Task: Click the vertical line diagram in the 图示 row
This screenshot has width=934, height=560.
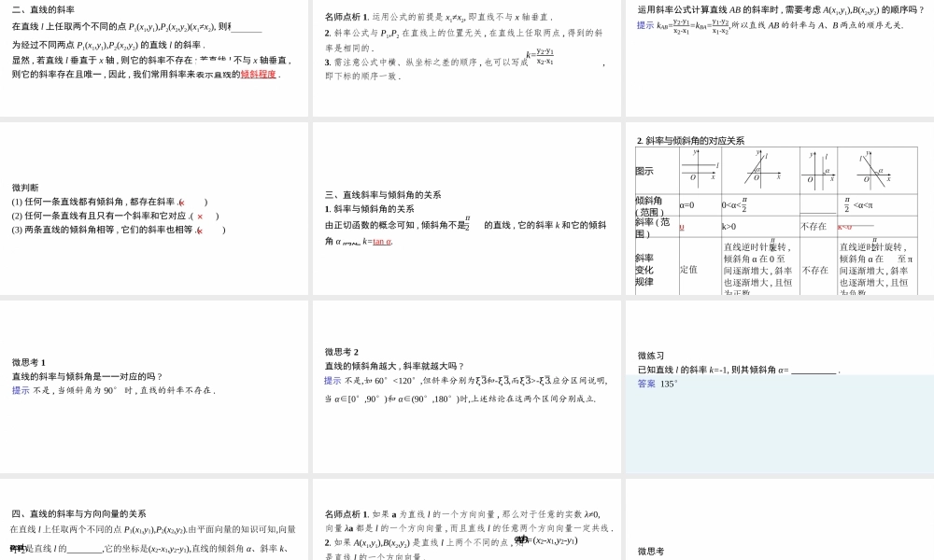Action: coord(819,168)
